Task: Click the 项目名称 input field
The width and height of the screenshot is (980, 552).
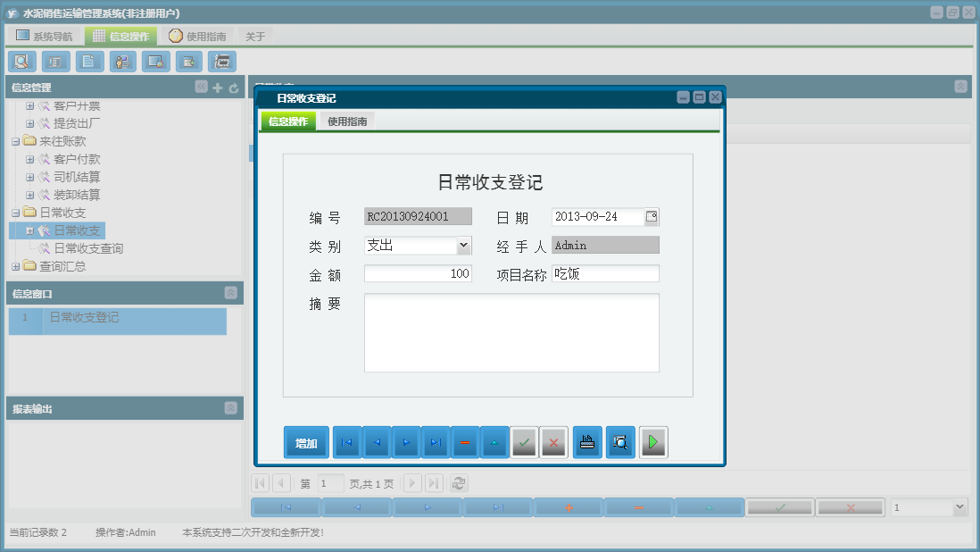Action: 606,274
